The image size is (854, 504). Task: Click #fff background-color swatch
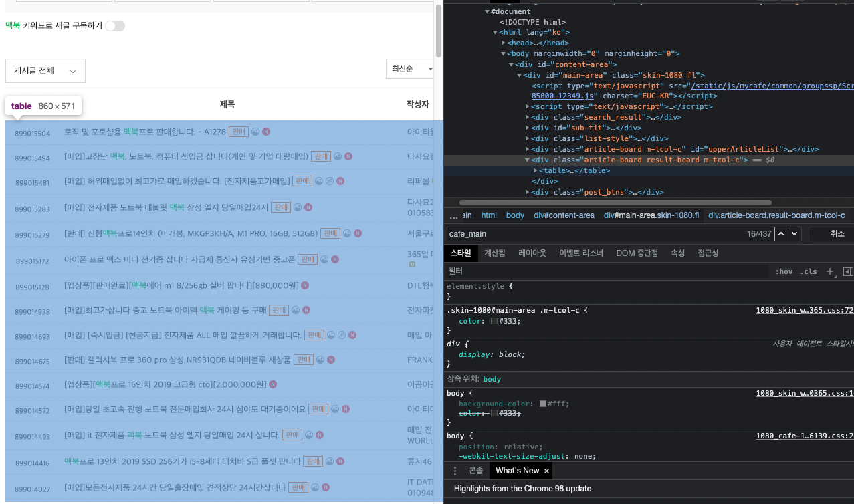[x=542, y=404]
